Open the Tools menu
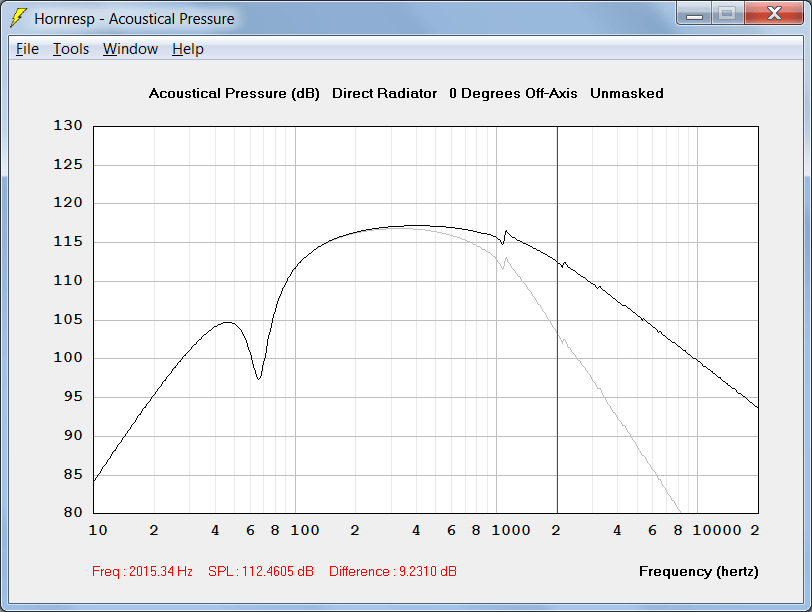 click(71, 49)
